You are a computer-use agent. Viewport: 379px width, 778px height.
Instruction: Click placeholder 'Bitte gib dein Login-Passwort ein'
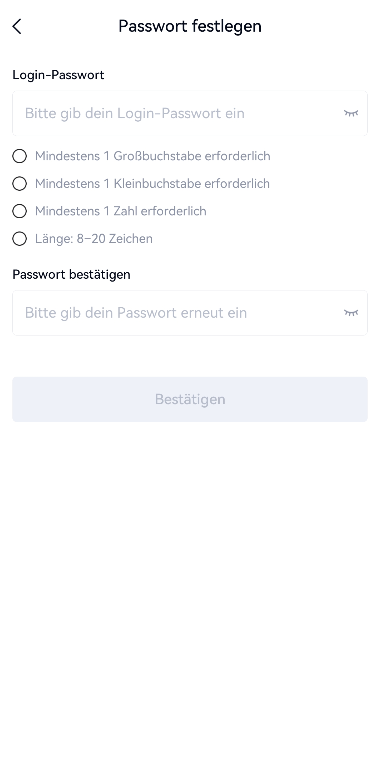pos(134,114)
